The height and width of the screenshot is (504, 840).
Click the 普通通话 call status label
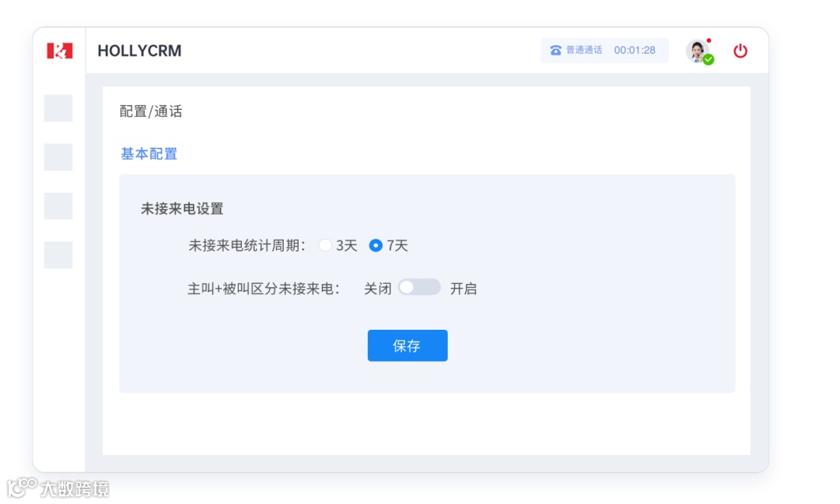[x=584, y=51]
